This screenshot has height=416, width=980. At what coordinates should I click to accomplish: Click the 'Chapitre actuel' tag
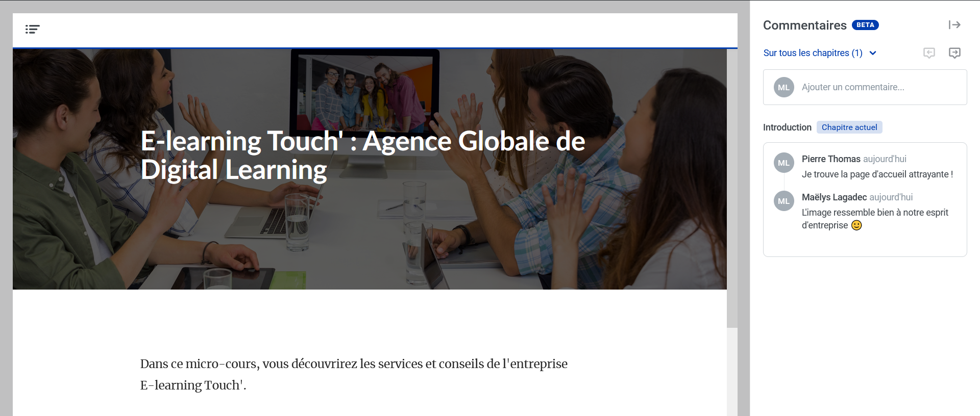[x=849, y=127]
